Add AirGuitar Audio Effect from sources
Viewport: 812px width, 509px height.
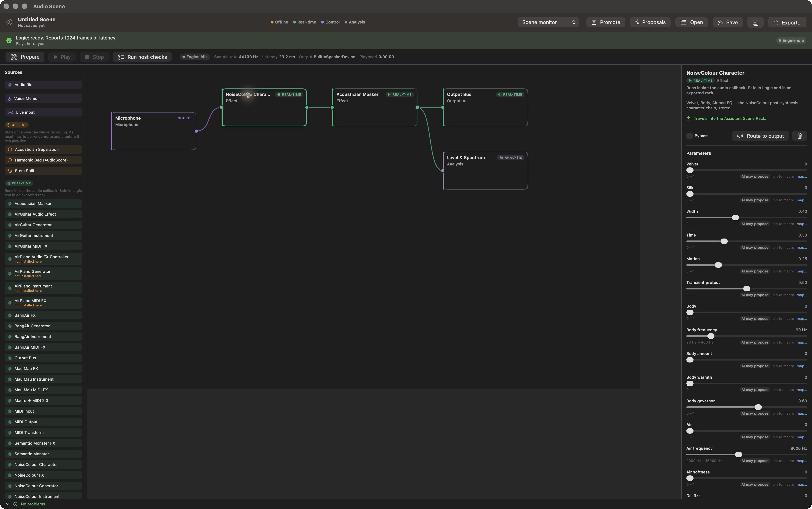[x=43, y=214]
